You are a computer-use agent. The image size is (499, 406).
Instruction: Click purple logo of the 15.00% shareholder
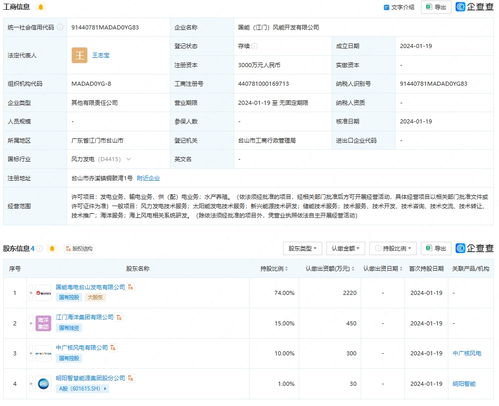(x=43, y=323)
